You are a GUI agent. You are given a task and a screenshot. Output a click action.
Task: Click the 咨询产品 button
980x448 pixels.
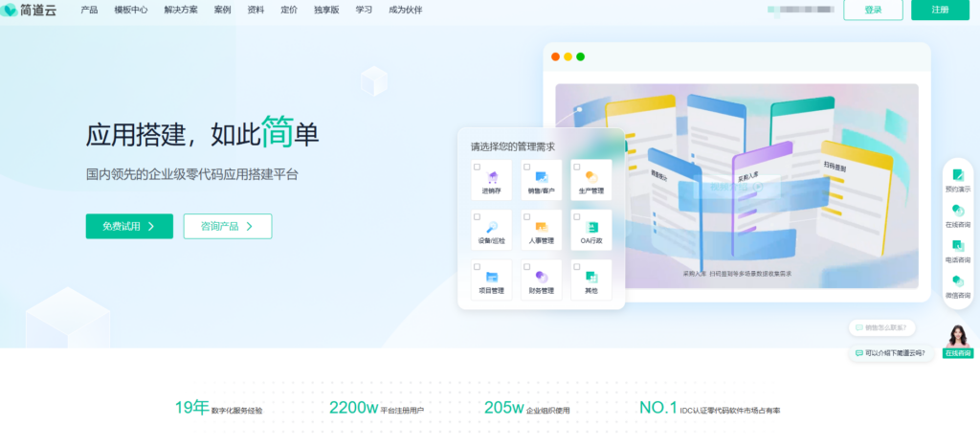tap(228, 226)
